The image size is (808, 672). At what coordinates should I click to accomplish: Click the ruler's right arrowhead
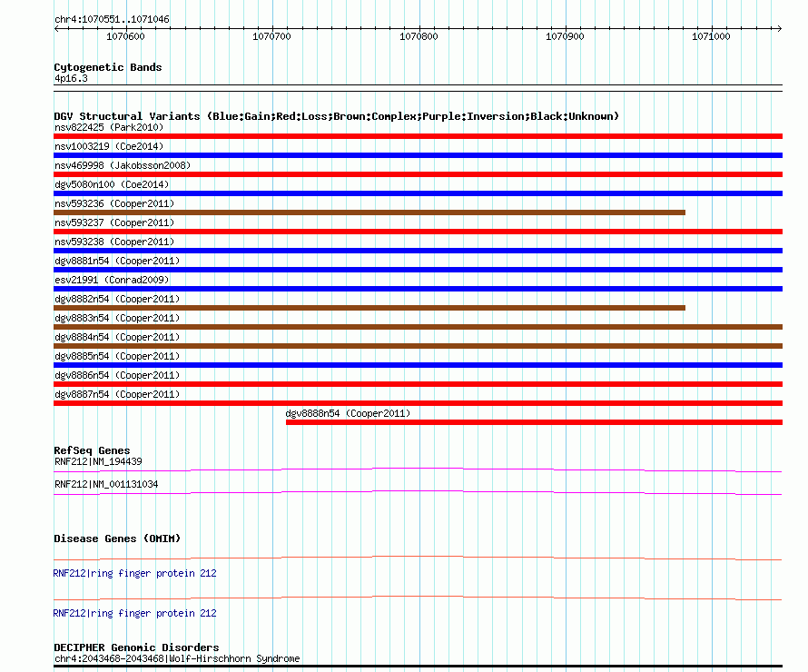pyautogui.click(x=780, y=29)
